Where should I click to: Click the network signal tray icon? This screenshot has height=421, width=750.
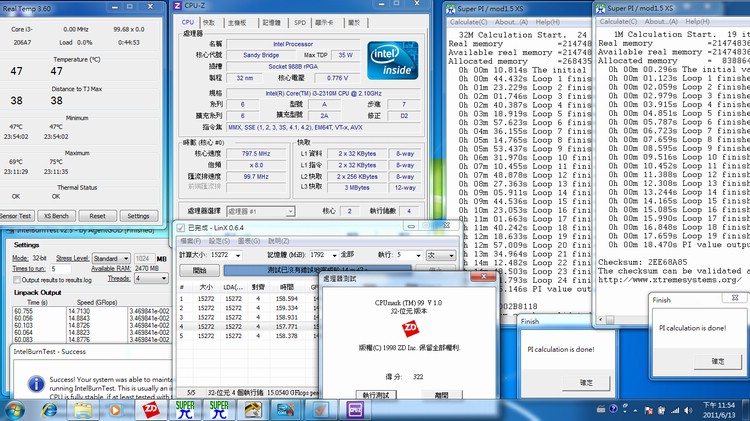pyautogui.click(x=675, y=410)
